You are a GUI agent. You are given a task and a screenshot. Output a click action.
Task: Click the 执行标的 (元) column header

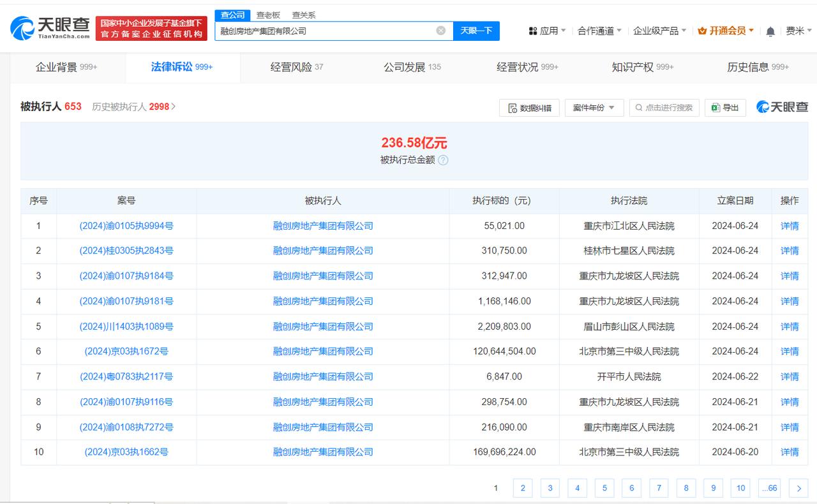coord(504,200)
